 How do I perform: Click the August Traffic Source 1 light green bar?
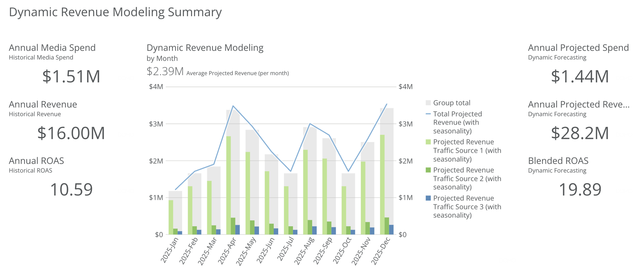point(305,192)
